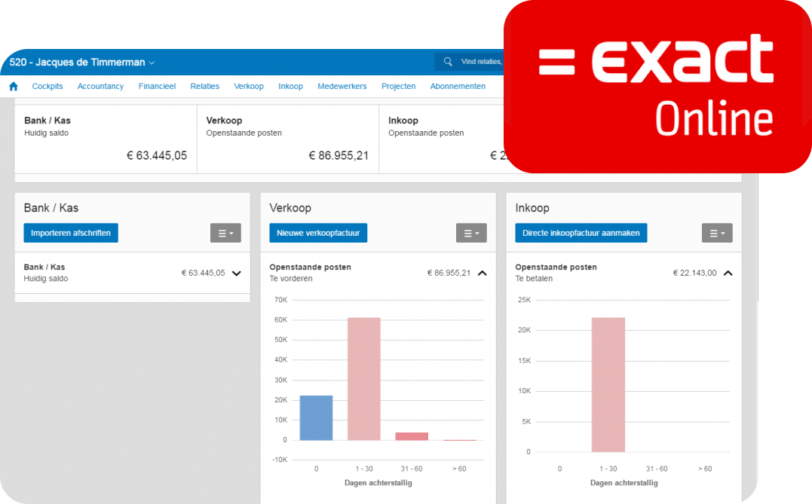This screenshot has width=812, height=504.
Task: Open the Accountancy menu
Action: pyautogui.click(x=100, y=87)
